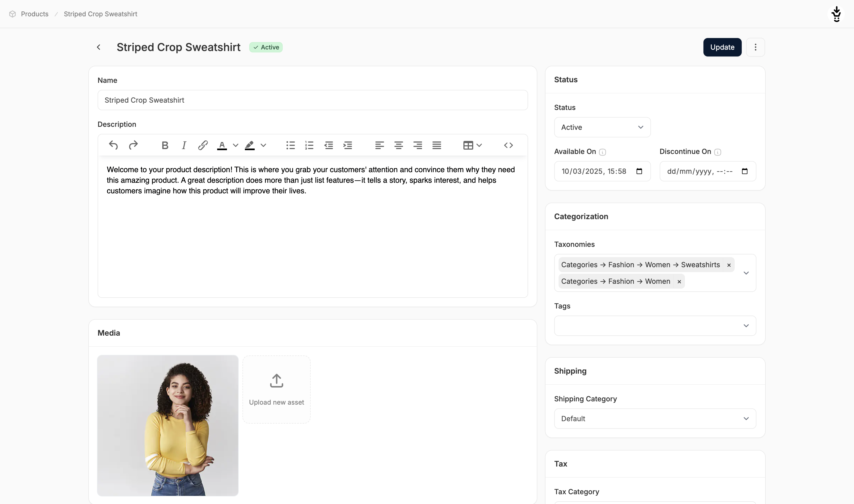The height and width of the screenshot is (504, 854).
Task: Click the highlight color marker swatch
Action: tap(250, 145)
